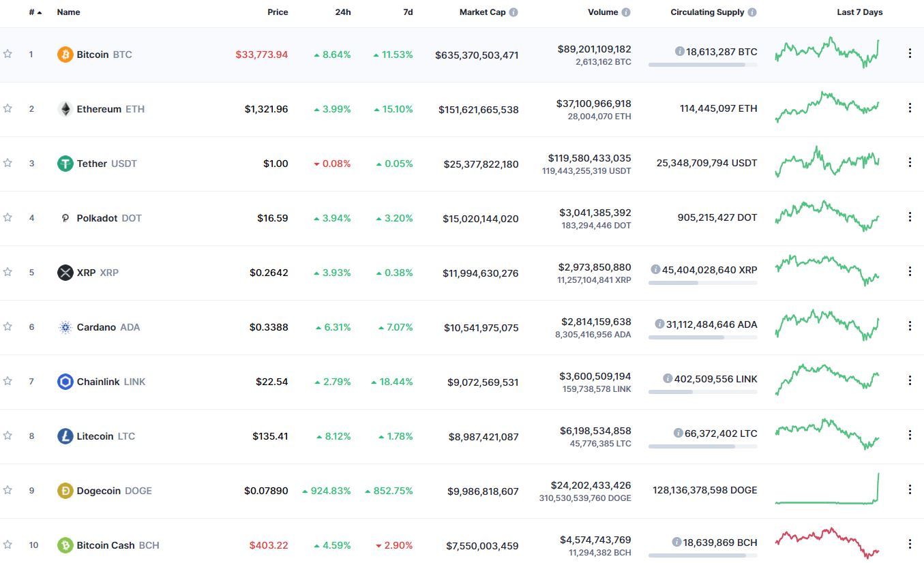Open the Volume header info icon
Viewport: 924px width, 563px height.
626,12
